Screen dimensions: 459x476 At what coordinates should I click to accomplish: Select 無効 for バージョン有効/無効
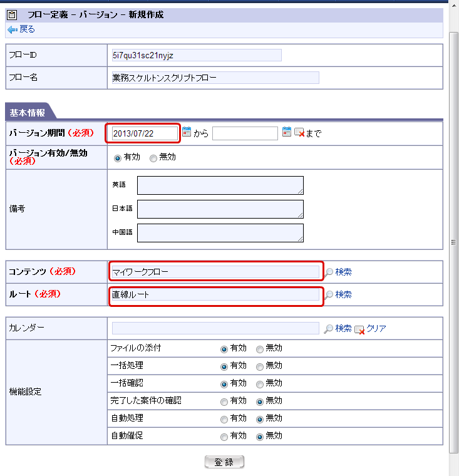click(153, 158)
